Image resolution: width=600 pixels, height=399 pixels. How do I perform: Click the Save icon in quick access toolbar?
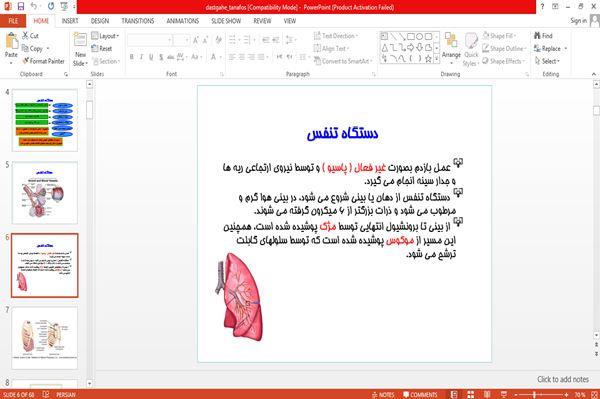pyautogui.click(x=20, y=6)
